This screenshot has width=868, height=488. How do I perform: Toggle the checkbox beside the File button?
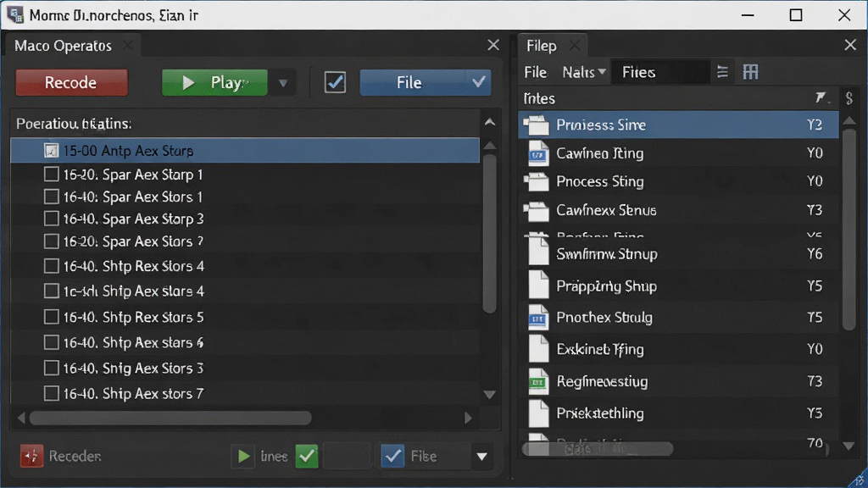335,82
